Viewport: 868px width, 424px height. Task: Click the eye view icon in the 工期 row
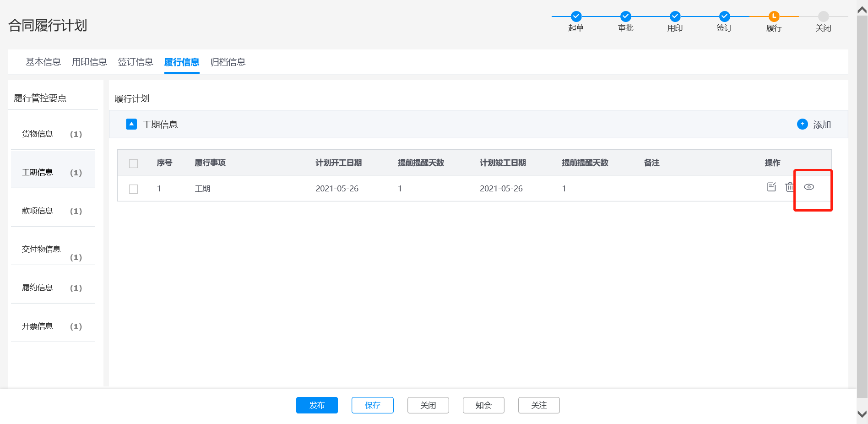809,187
